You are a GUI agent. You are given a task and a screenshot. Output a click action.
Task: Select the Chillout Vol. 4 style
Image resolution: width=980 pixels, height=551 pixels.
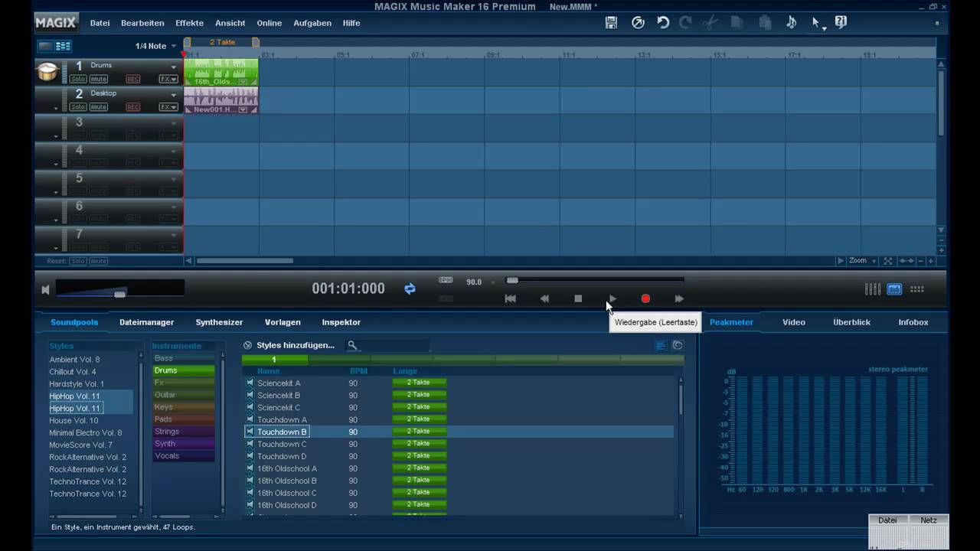point(73,371)
